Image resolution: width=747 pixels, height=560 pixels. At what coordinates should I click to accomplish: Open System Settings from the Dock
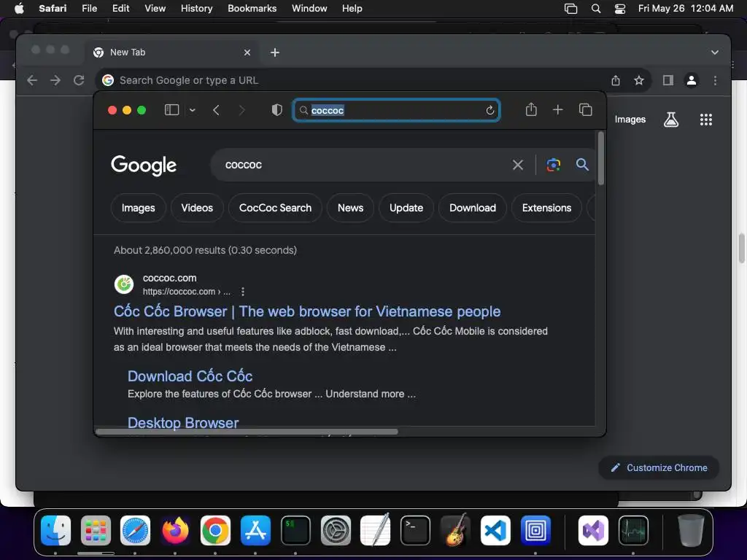click(336, 530)
